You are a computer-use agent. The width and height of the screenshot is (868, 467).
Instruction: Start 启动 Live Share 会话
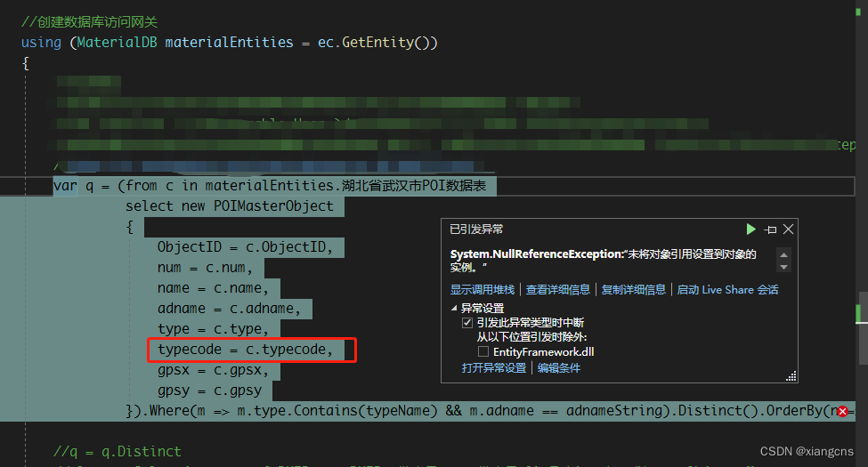pyautogui.click(x=727, y=289)
